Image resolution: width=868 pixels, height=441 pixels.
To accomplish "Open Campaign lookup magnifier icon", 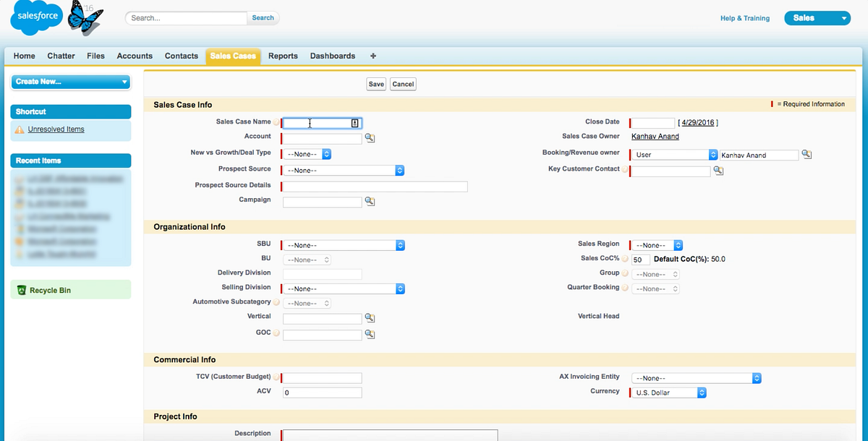I will [370, 202].
